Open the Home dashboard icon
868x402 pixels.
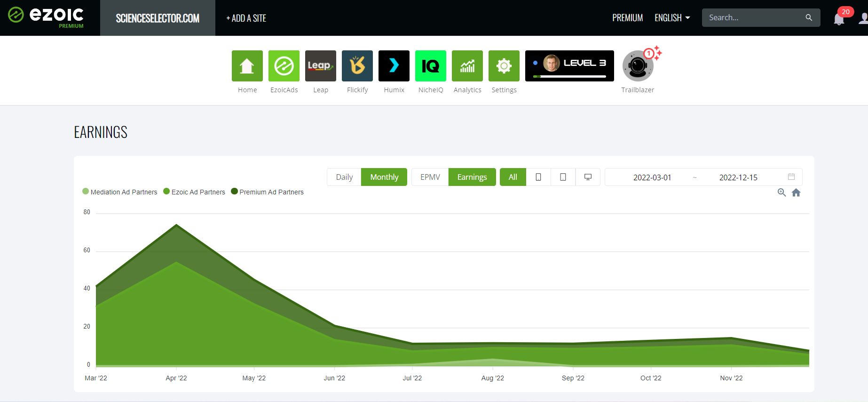point(247,66)
